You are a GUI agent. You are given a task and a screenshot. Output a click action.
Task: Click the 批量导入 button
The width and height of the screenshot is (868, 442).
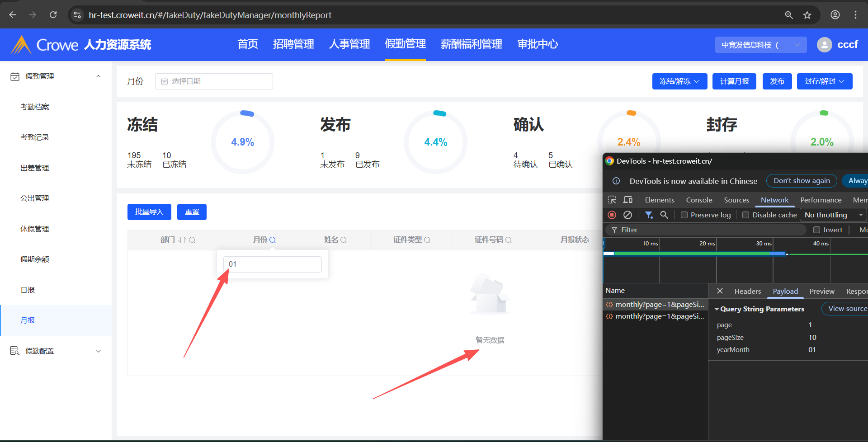(x=149, y=212)
